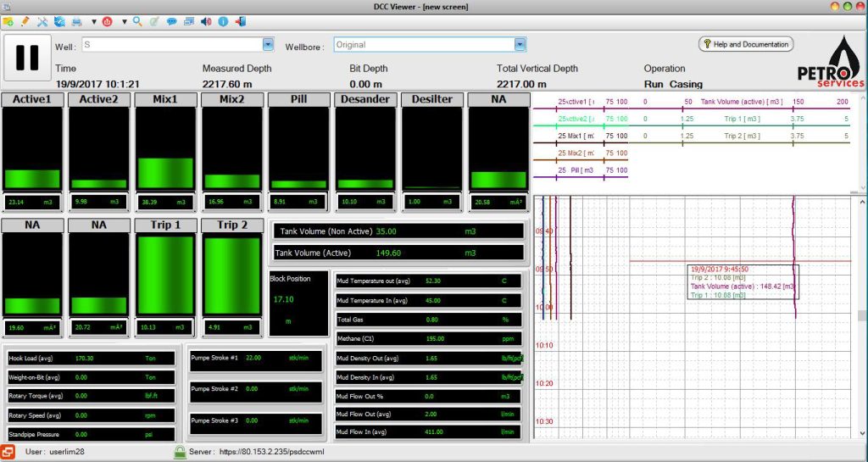
Task: Click the printer icon
Action: (x=77, y=20)
